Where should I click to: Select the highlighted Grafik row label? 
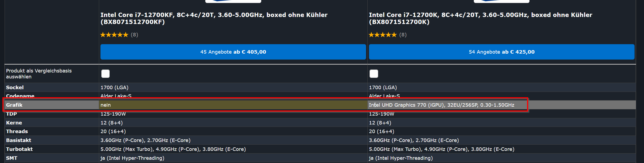(x=14, y=105)
